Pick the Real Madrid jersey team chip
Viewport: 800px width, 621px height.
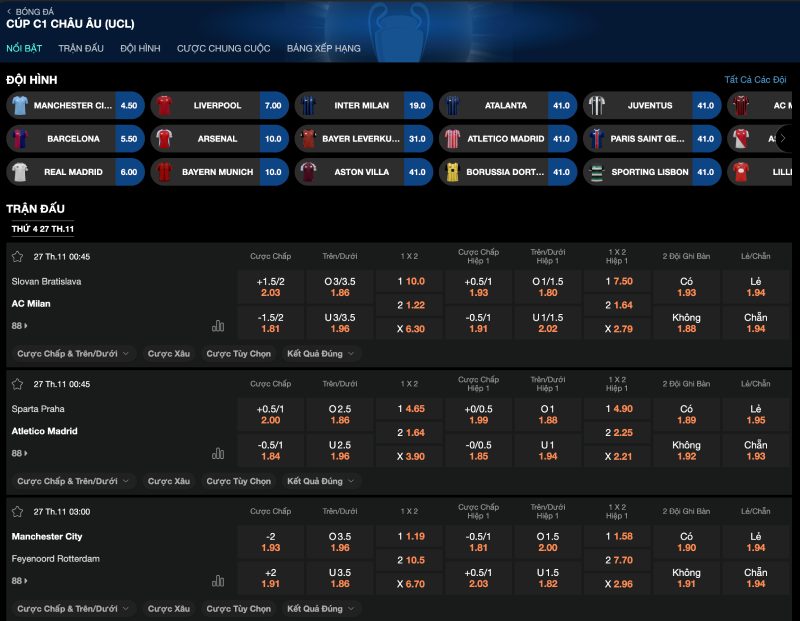click(x=73, y=172)
